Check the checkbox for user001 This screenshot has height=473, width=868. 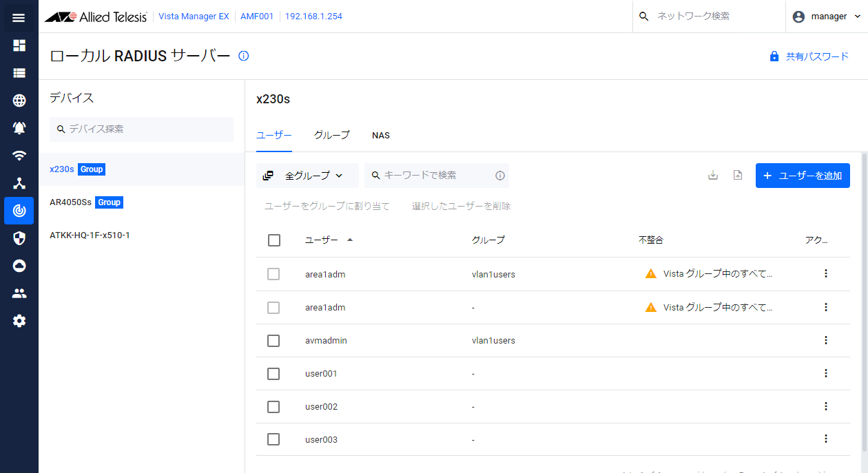[x=273, y=374]
